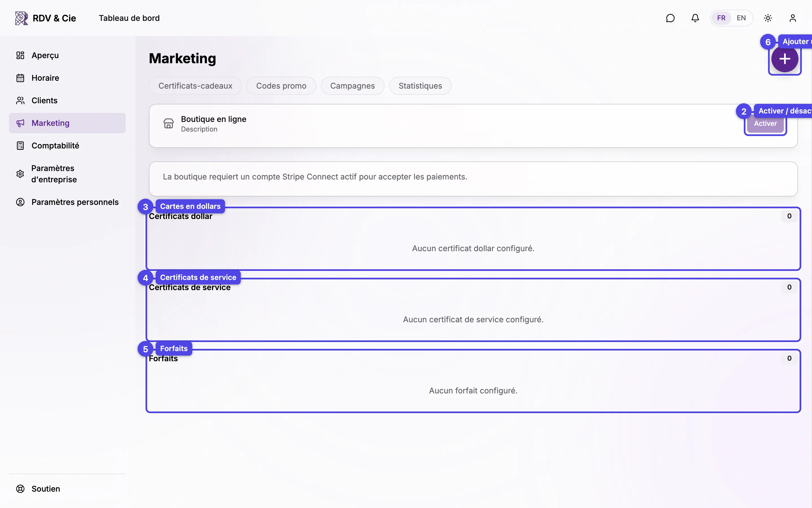Click the Description text under Boutique en ligne
Screen dimensions: 812x508
(x=199, y=129)
